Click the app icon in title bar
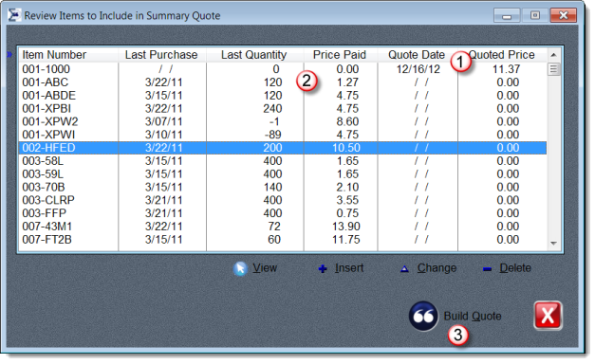The image size is (595, 364). (14, 15)
